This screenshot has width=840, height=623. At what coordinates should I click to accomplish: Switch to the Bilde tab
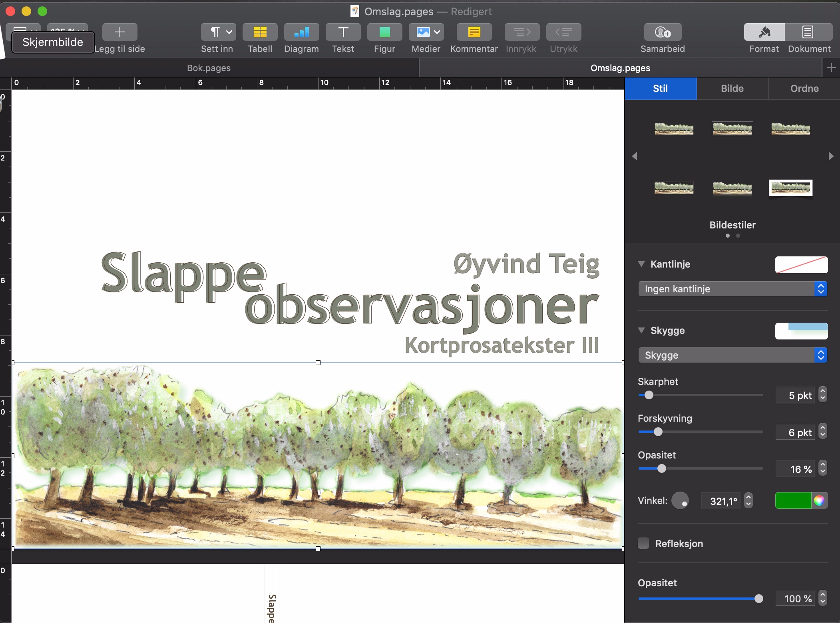tap(732, 88)
